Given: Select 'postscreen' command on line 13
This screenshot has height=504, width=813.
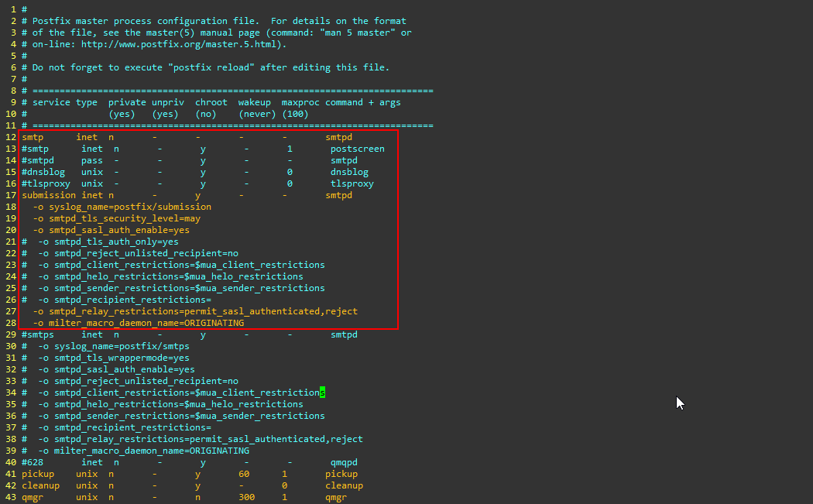Looking at the screenshot, I should [357, 149].
